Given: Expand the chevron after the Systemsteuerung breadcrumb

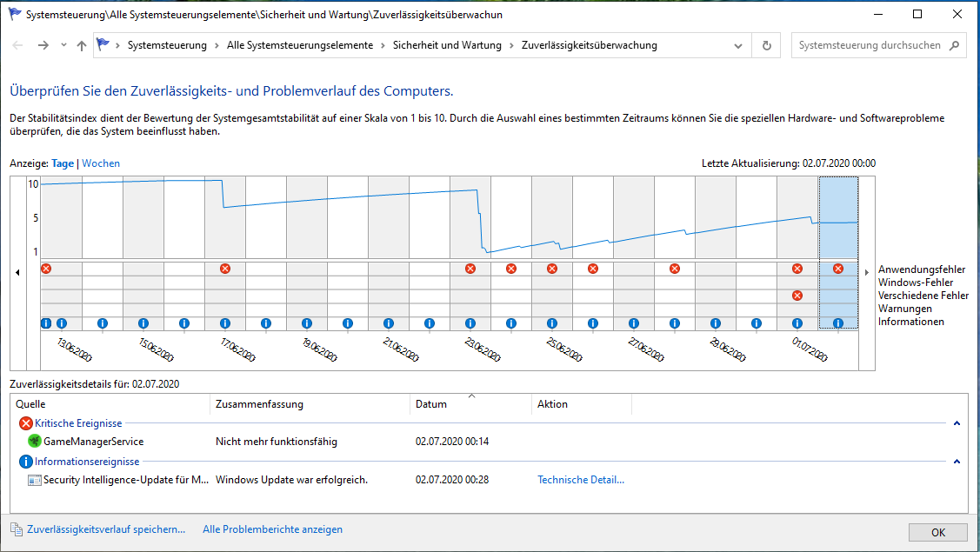Looking at the screenshot, I should point(217,45).
